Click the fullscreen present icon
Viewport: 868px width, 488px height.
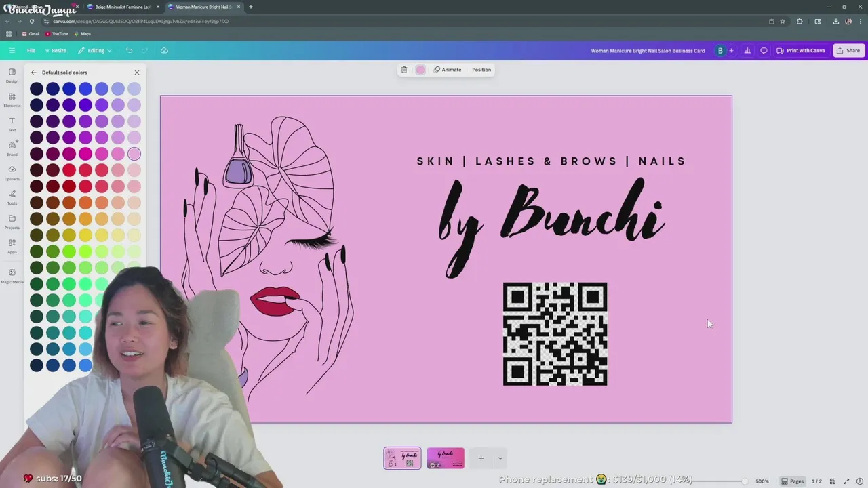(846, 481)
